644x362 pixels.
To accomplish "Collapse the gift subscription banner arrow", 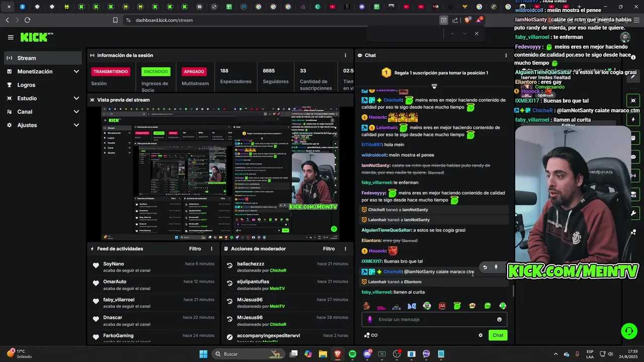I will pos(434,86).
